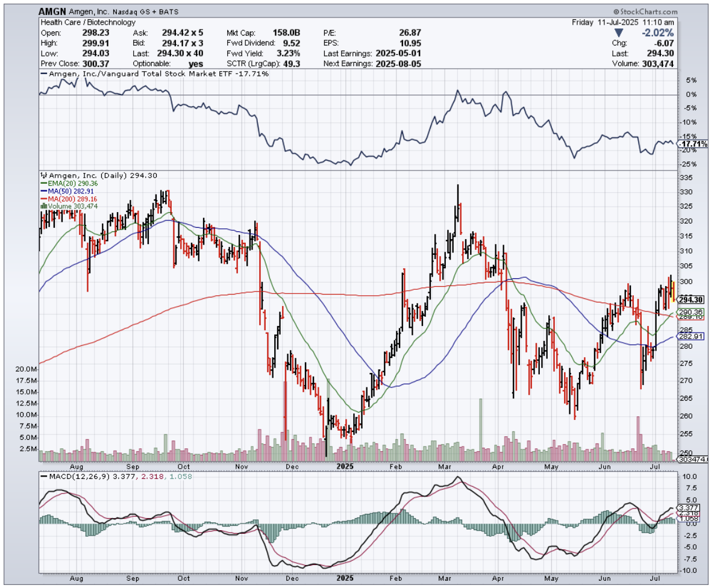Click the -17.71% relative strength axis tag
Screen dimensions: 711x588
[x=691, y=144]
